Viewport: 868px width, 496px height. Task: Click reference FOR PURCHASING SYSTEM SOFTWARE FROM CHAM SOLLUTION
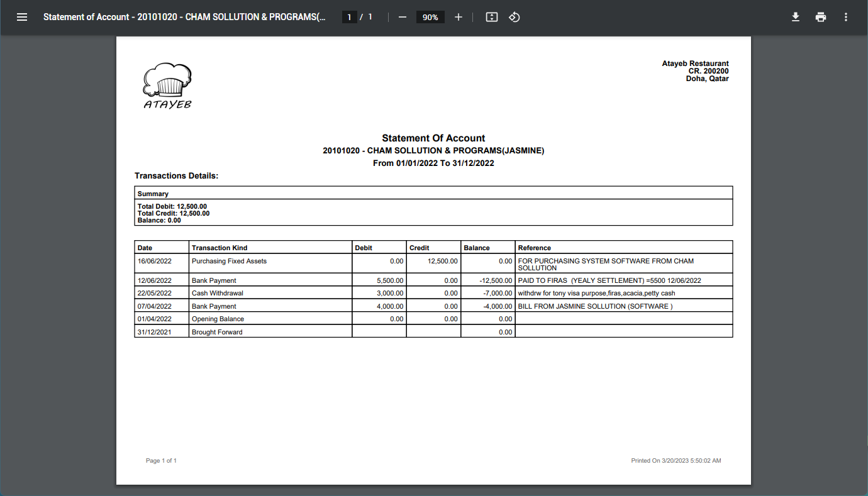[x=606, y=265]
